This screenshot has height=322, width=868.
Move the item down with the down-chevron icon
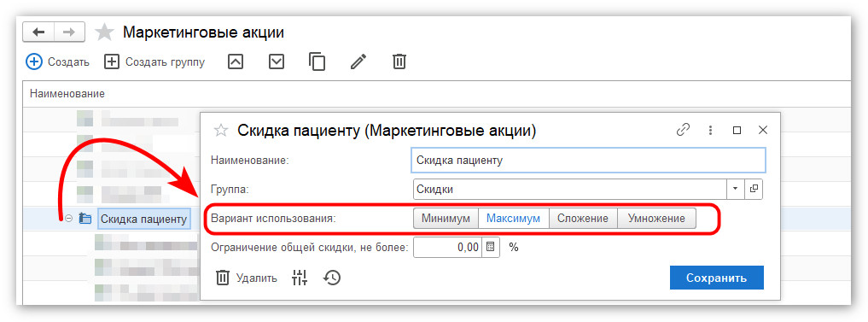[277, 61]
